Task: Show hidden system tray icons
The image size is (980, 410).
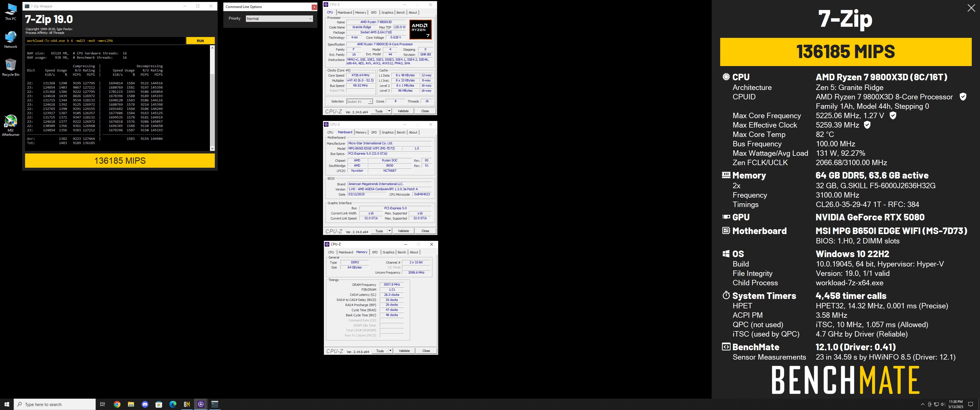Action: pyautogui.click(x=922, y=404)
